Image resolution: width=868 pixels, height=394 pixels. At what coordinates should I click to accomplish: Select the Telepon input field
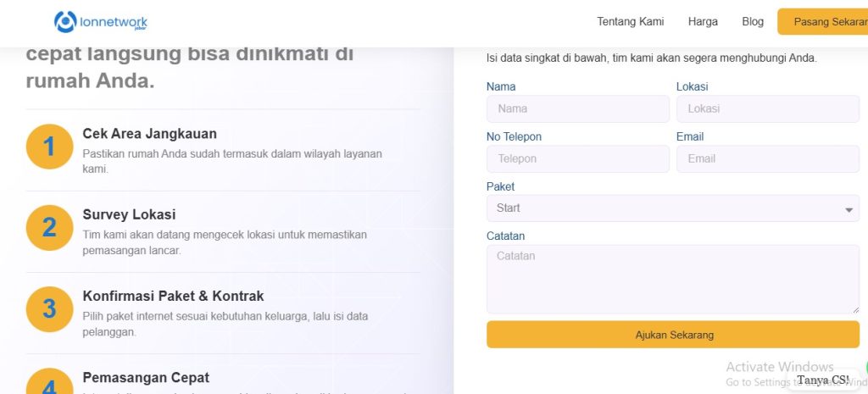coord(577,158)
